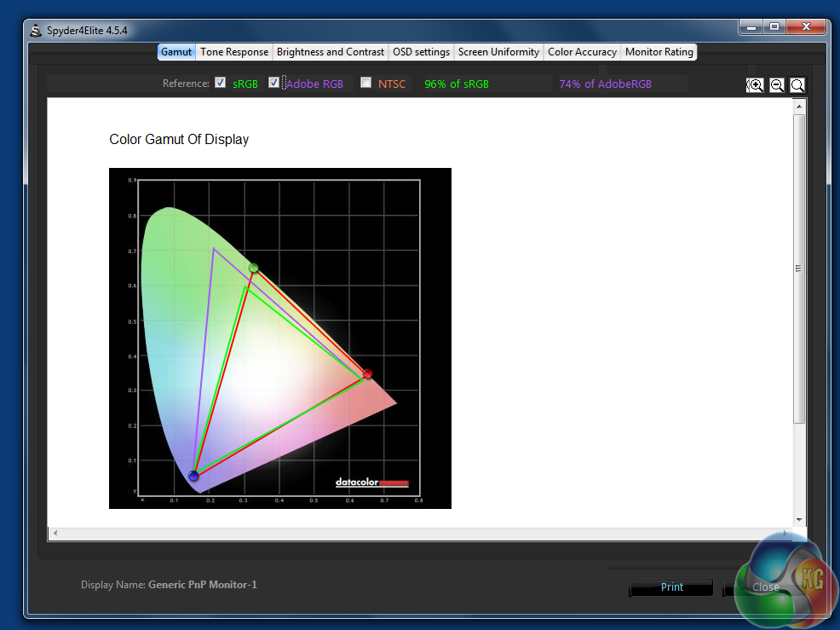
Task: Click the zoom in magnifier icon
Action: tap(755, 85)
